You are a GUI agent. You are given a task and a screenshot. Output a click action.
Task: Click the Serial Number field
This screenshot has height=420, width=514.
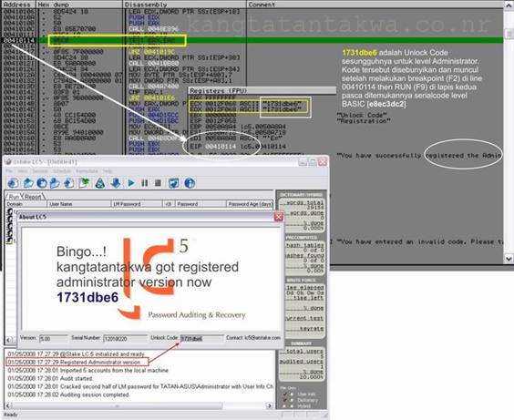click(x=125, y=338)
